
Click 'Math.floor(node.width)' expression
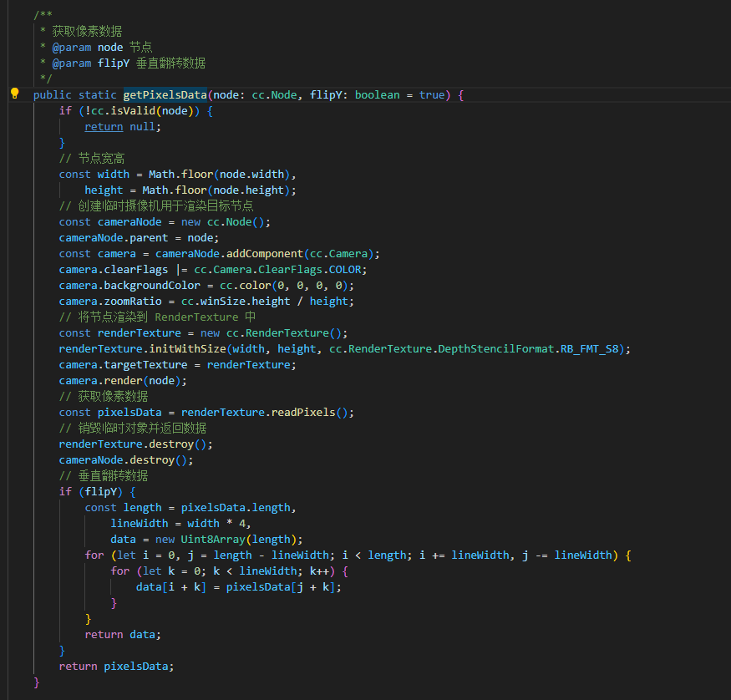click(x=219, y=175)
